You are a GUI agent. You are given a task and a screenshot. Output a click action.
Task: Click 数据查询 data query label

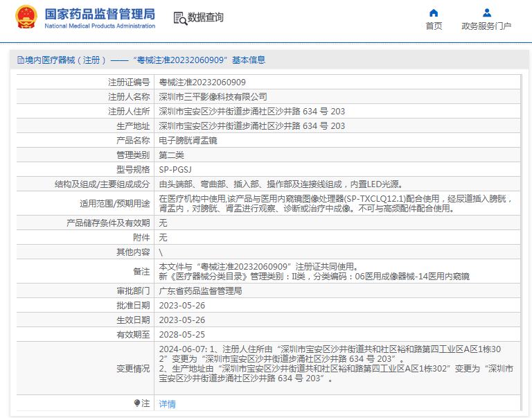click(x=205, y=17)
